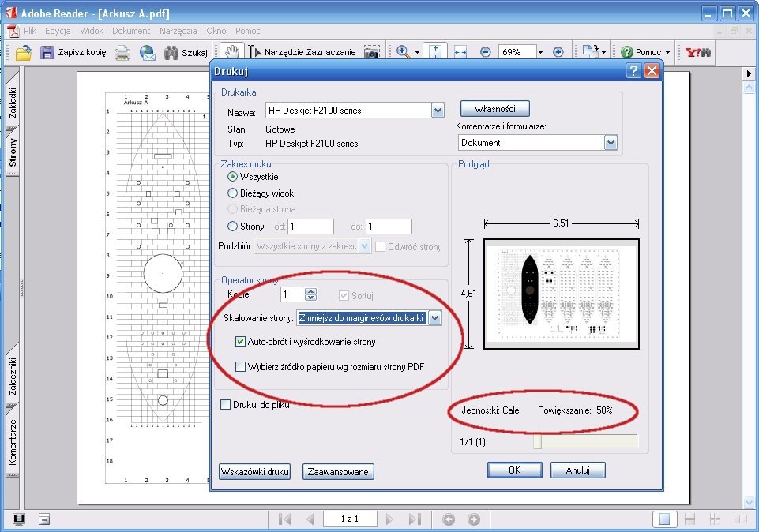Click the fit width zoom icon
This screenshot has height=532, width=759.
[x=460, y=52]
